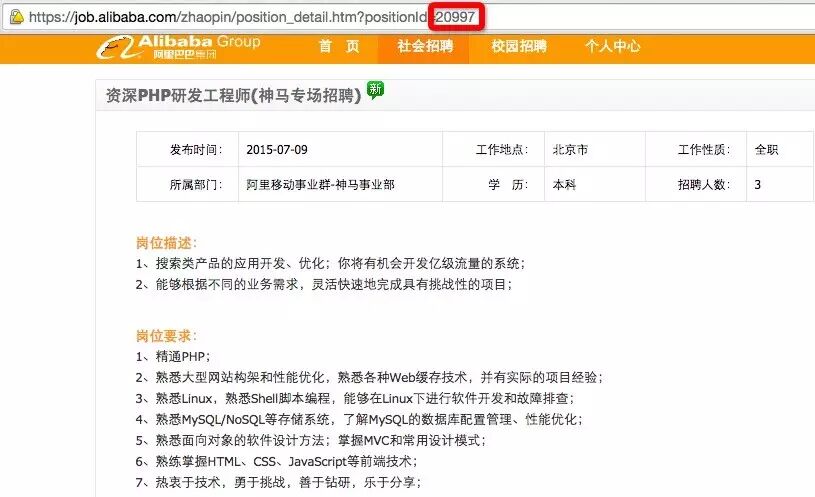Click requirement line 熟悉MySQL/NoSQL等存储系统
The height and width of the screenshot is (497, 815).
click(x=360, y=420)
